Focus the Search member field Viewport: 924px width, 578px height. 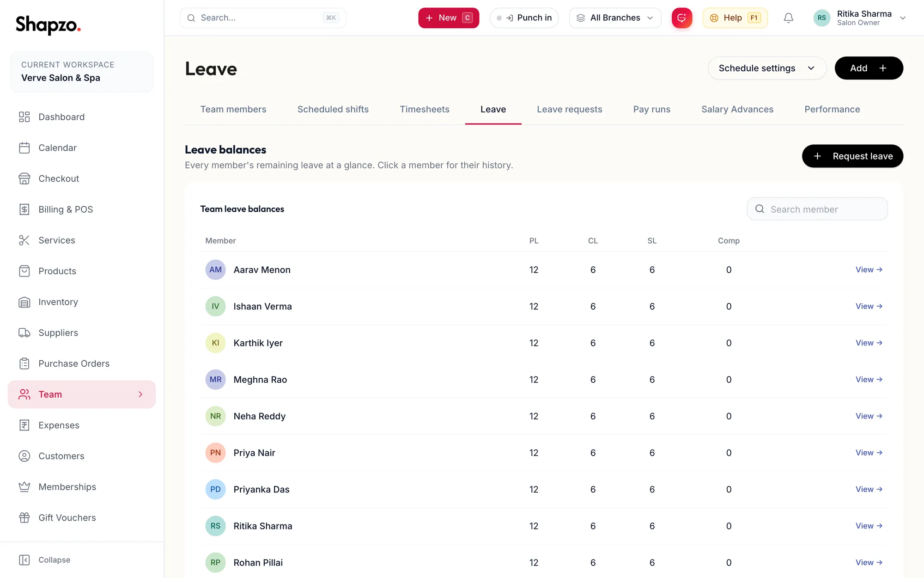[817, 209]
